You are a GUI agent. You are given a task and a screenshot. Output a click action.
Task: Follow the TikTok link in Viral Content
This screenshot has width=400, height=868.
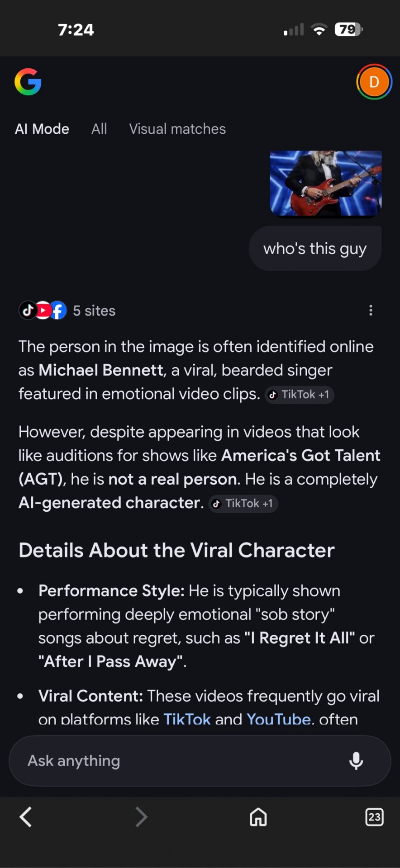click(x=187, y=719)
